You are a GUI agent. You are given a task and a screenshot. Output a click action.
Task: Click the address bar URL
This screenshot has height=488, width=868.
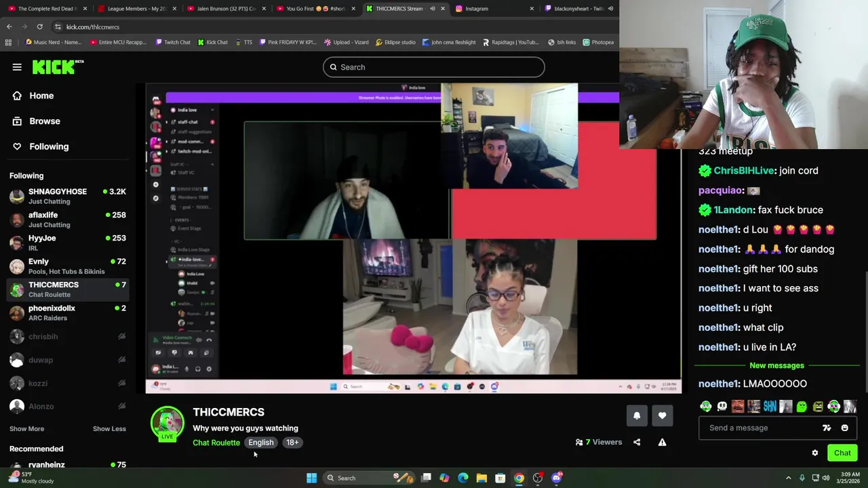93,27
